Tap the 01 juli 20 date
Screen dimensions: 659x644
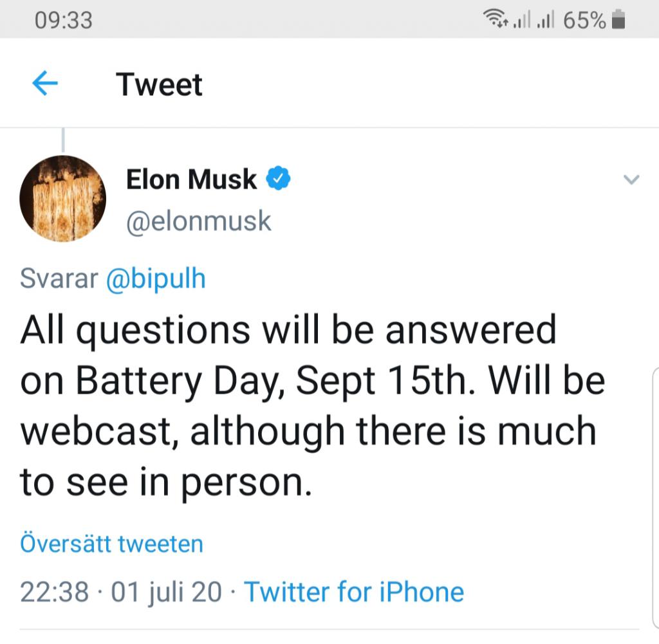pyautogui.click(x=166, y=592)
